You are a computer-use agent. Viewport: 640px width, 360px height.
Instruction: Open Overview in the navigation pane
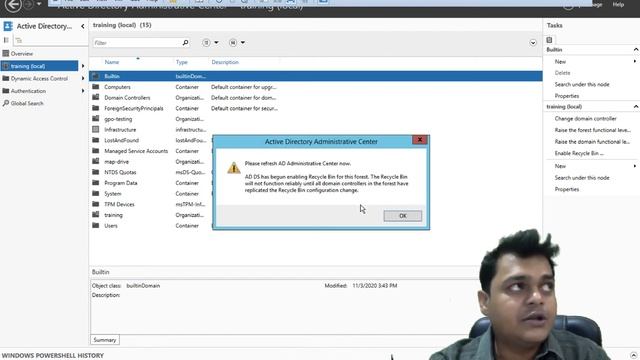click(22, 53)
